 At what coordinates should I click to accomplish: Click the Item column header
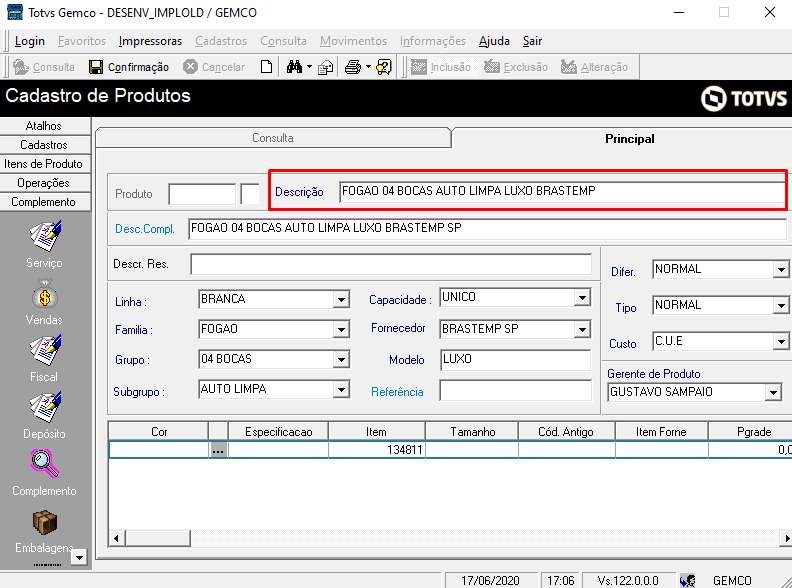(376, 432)
